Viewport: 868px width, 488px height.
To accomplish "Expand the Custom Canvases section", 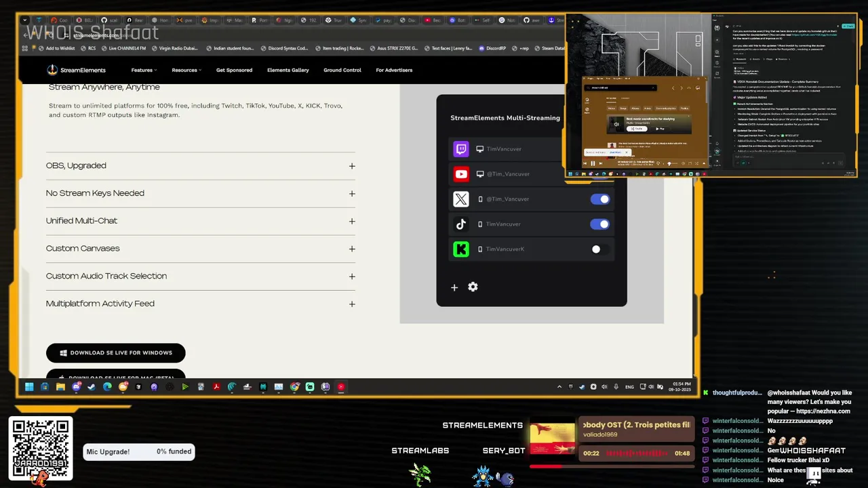I will pos(200,249).
